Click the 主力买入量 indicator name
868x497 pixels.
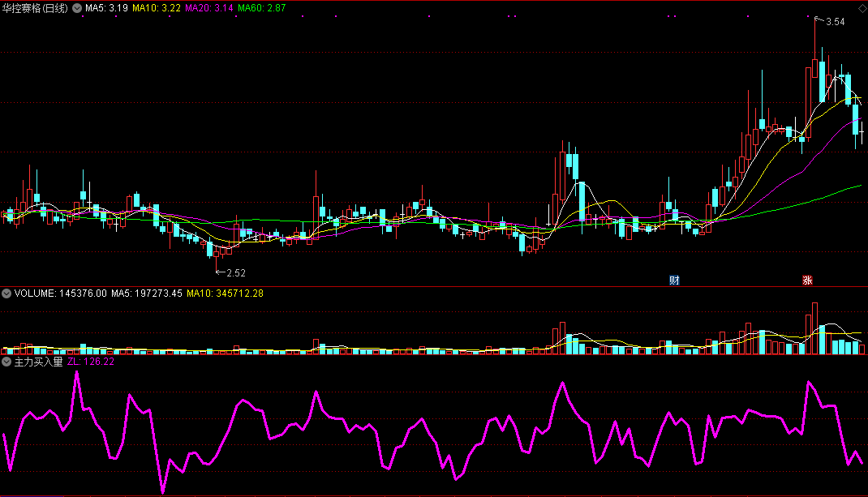(39, 362)
